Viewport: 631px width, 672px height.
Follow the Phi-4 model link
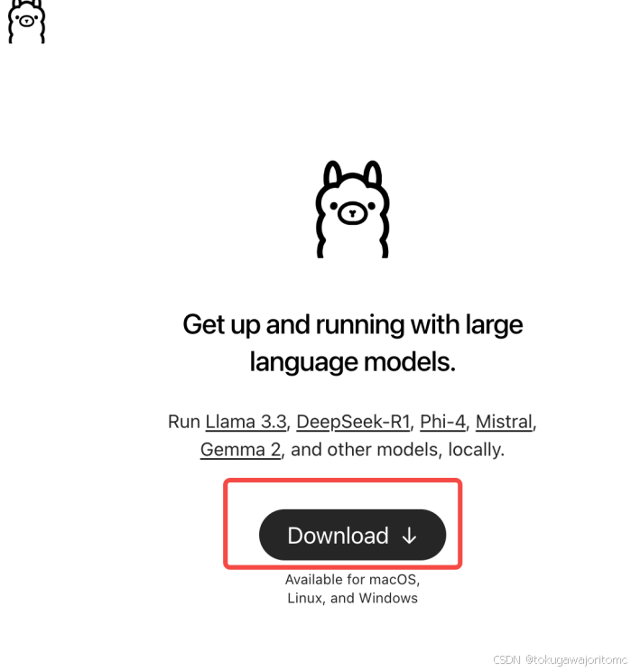(442, 422)
